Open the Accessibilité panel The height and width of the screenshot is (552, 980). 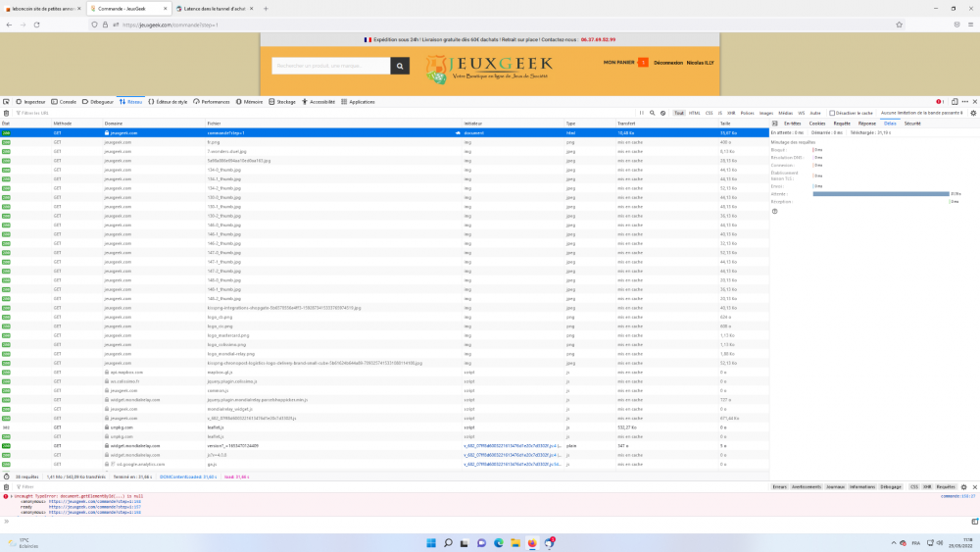[x=318, y=102]
